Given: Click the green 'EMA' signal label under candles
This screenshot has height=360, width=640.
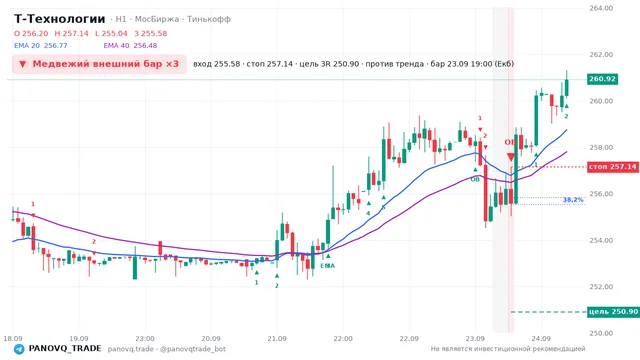Looking at the screenshot, I should pyautogui.click(x=327, y=266).
